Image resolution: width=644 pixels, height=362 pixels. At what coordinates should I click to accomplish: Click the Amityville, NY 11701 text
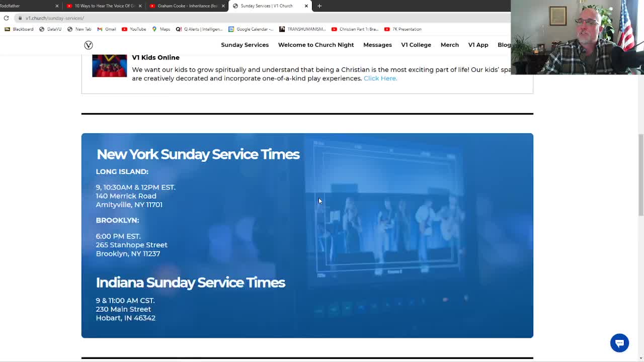click(129, 205)
